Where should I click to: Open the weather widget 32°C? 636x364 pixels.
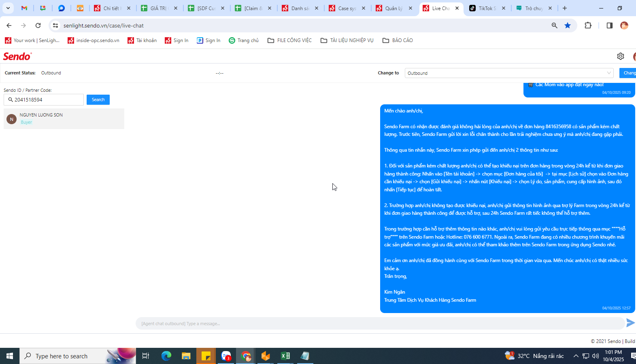[534, 356]
